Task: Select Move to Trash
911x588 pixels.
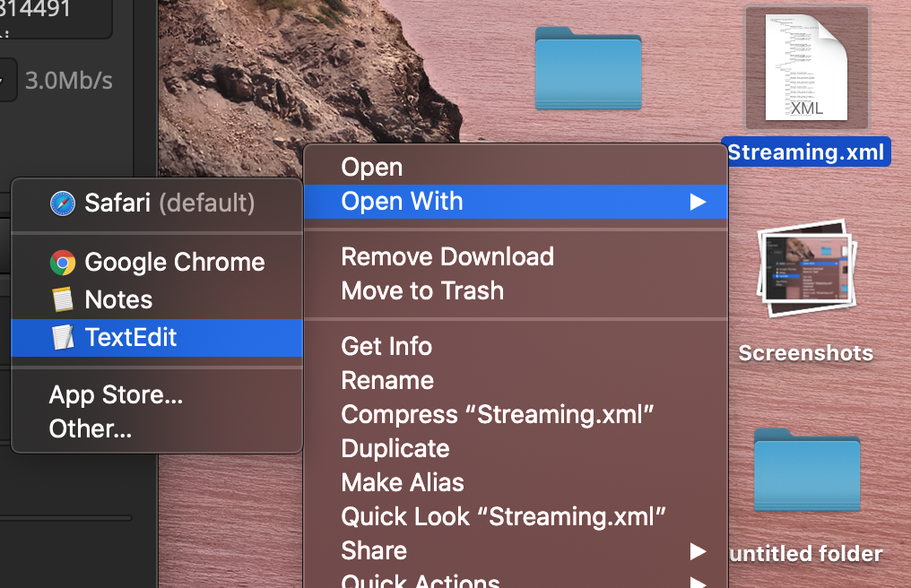Action: [x=422, y=291]
